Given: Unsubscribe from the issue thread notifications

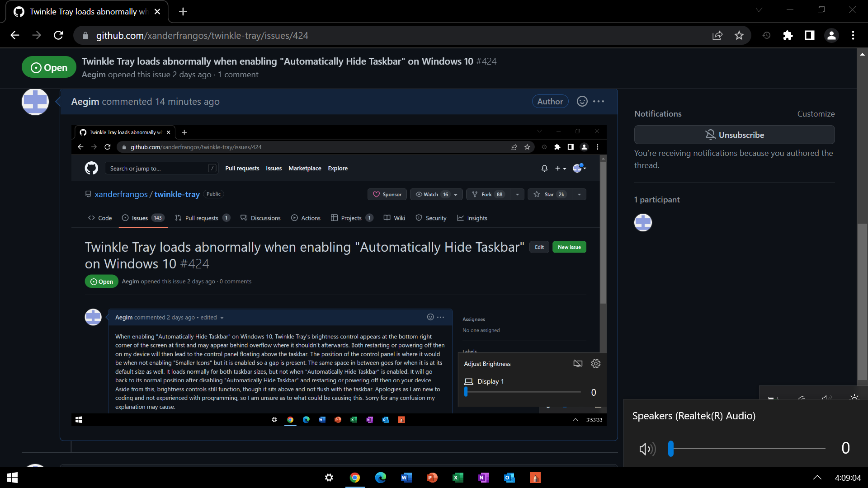Looking at the screenshot, I should [x=734, y=135].
